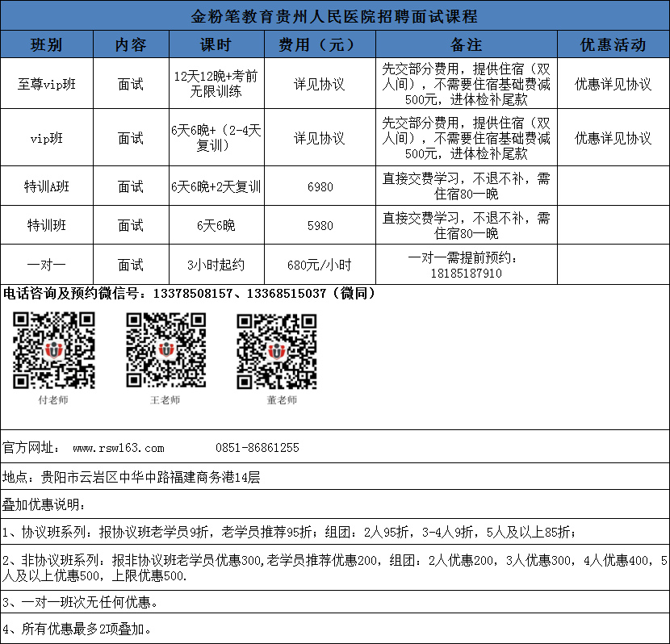Viewport: 670px width, 644px height.
Task: Select the 费用(元) column header
Action: tap(320, 44)
